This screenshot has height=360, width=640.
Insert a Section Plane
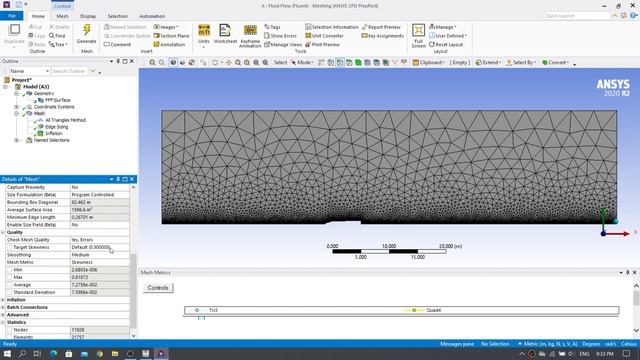(x=171, y=36)
